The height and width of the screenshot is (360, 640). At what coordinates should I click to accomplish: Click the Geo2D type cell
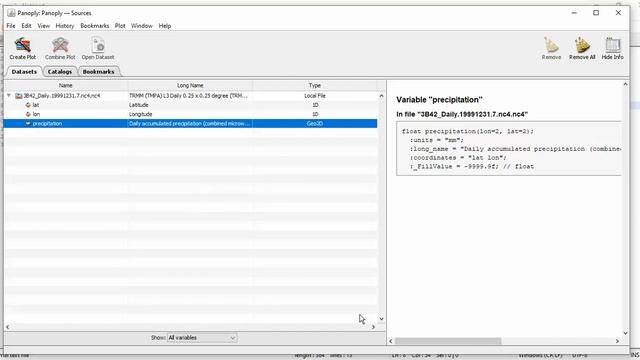tap(315, 123)
